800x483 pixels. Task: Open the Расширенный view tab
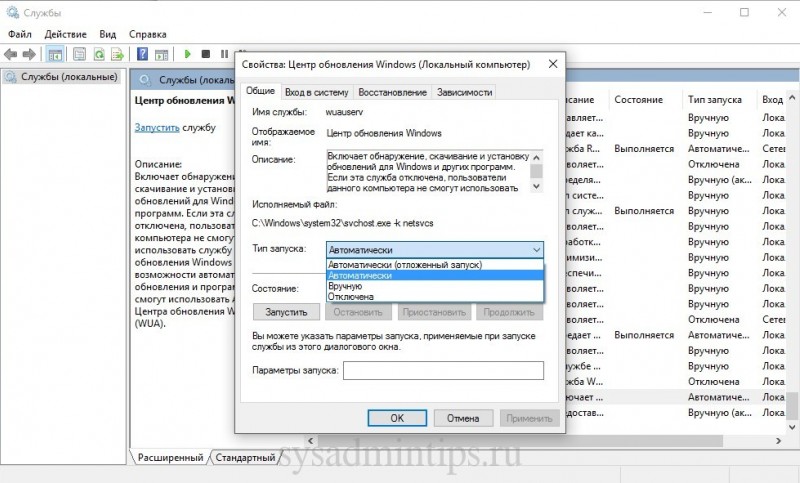pos(170,457)
